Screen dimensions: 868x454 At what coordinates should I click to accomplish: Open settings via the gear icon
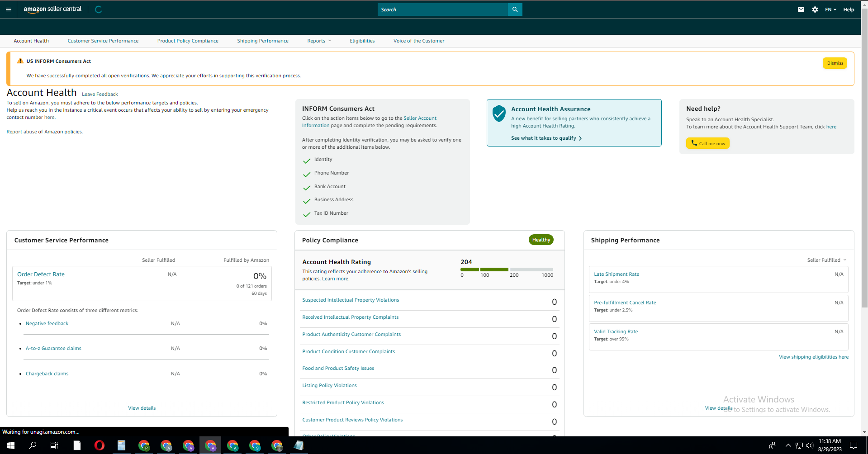pyautogui.click(x=815, y=9)
